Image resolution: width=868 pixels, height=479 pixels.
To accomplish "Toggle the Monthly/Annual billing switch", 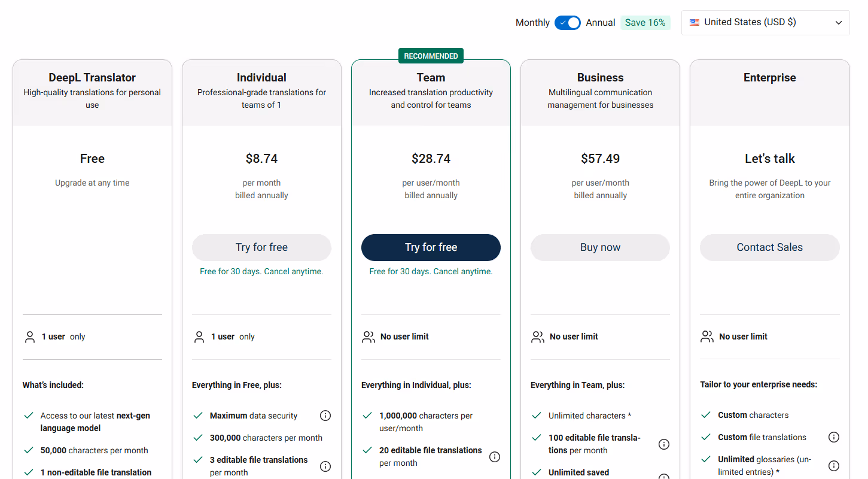I will point(568,23).
